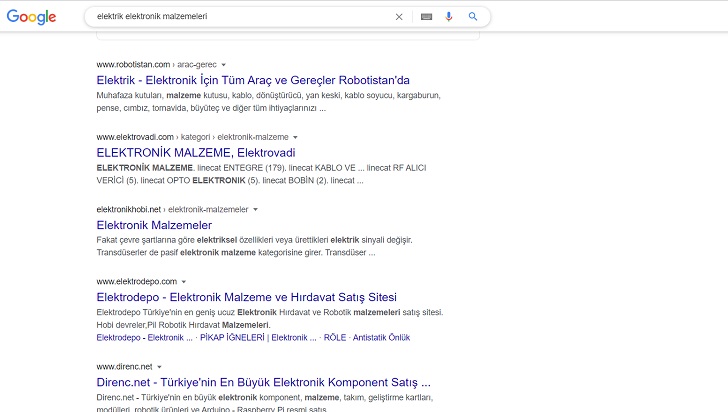This screenshot has height=412, width=728.
Task: Expand dropdown arrow next to elektronikhobi.net URL
Action: (255, 209)
